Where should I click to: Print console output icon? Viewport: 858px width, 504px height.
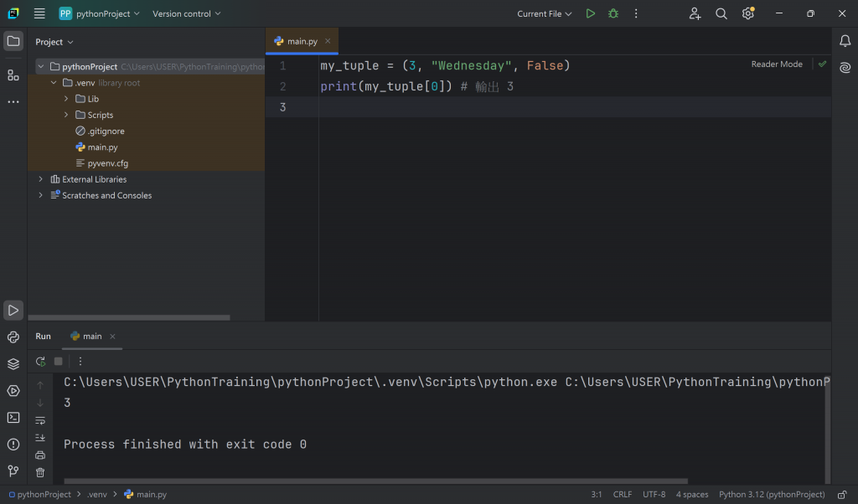(x=40, y=455)
